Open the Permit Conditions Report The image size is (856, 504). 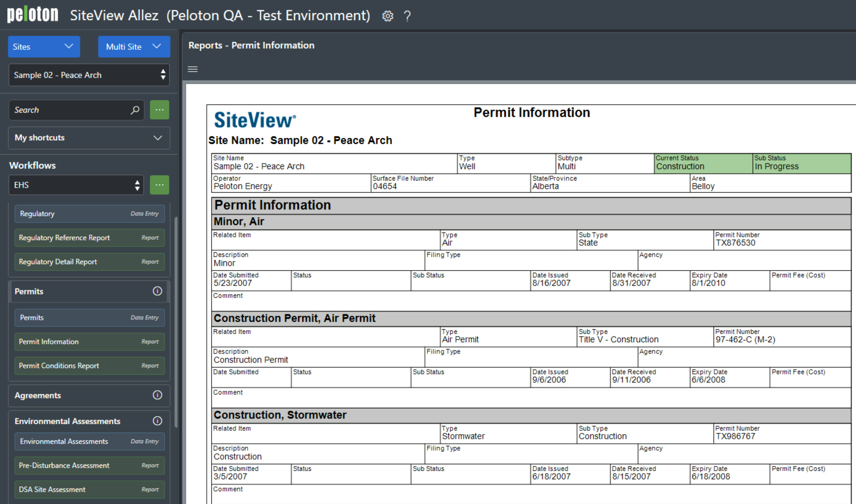pos(89,365)
